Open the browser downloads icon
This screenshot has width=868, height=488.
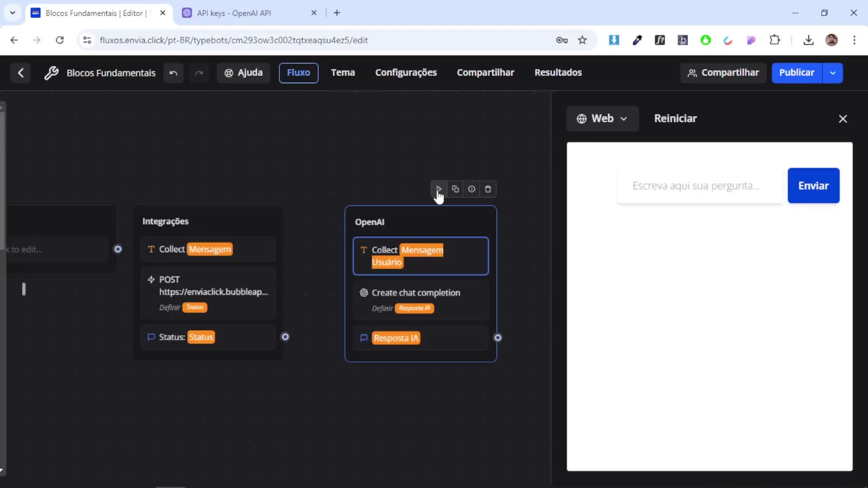point(809,40)
